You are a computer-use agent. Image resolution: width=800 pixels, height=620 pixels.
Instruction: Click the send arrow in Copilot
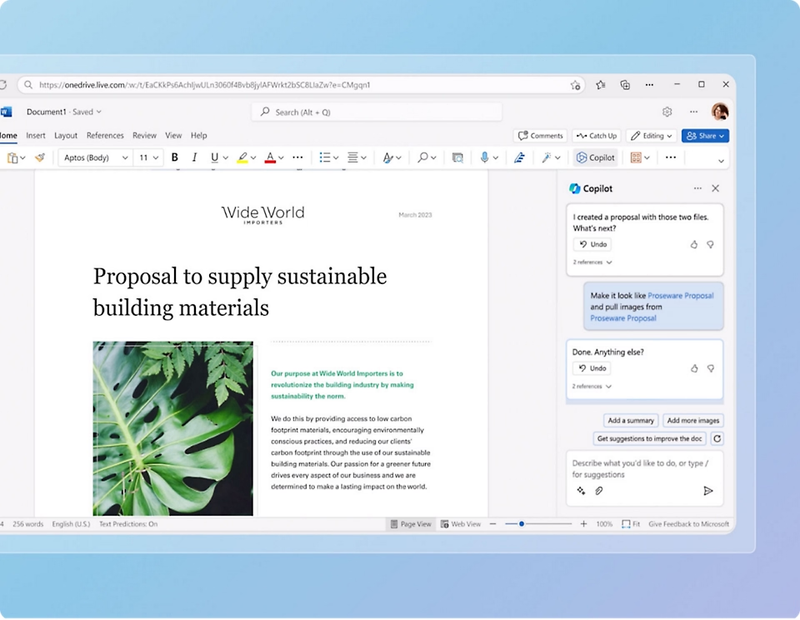pyautogui.click(x=708, y=491)
